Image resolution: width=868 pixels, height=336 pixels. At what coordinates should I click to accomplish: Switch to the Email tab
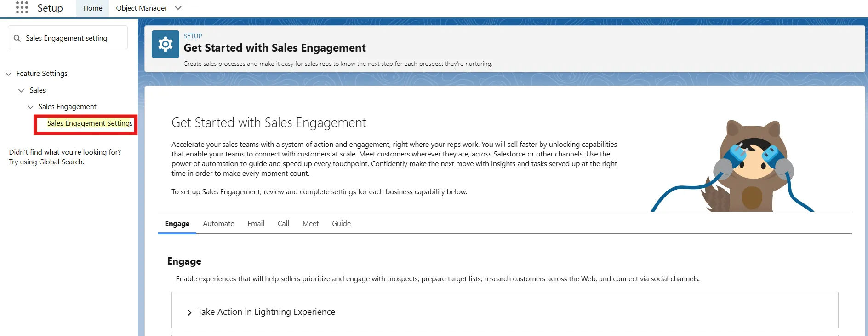tap(256, 224)
